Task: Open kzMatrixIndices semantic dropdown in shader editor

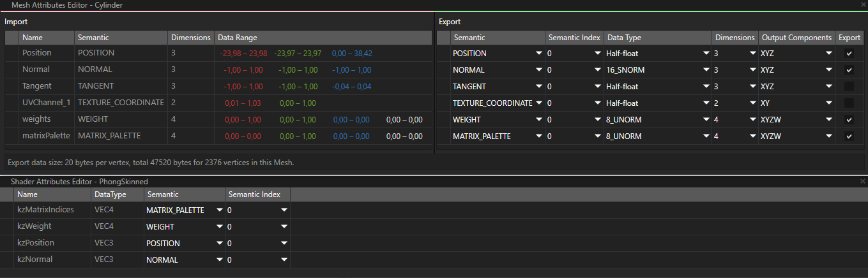Action: [184, 210]
